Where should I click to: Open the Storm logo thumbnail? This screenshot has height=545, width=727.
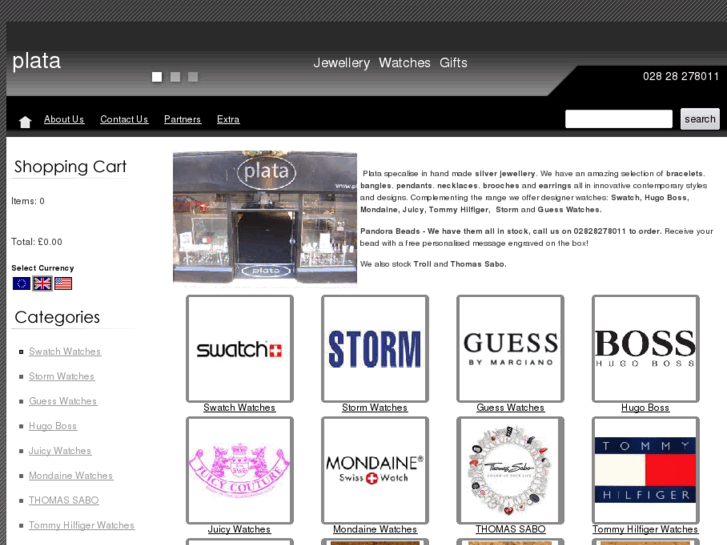click(375, 349)
